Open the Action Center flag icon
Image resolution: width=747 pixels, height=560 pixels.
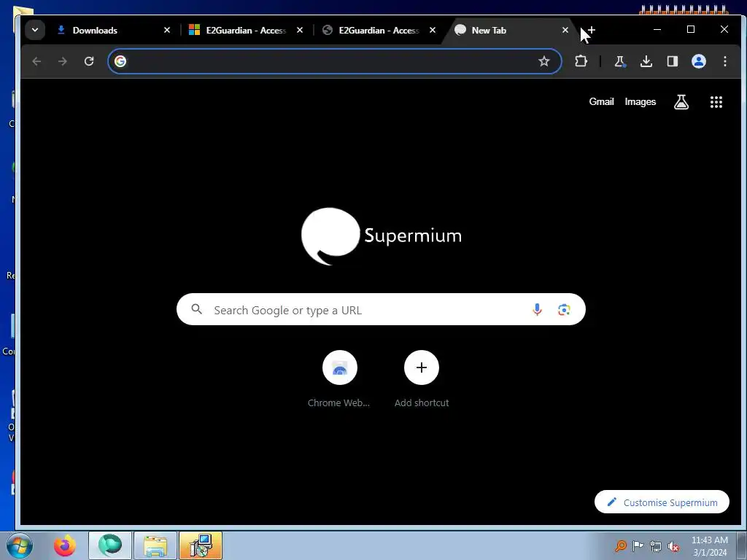[x=638, y=545]
